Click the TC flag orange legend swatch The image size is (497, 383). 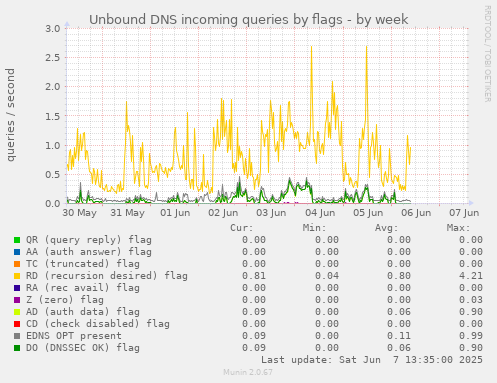click(x=17, y=264)
